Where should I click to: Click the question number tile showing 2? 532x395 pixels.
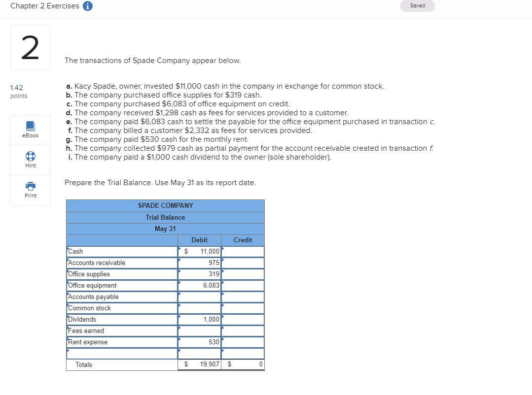pos(30,47)
